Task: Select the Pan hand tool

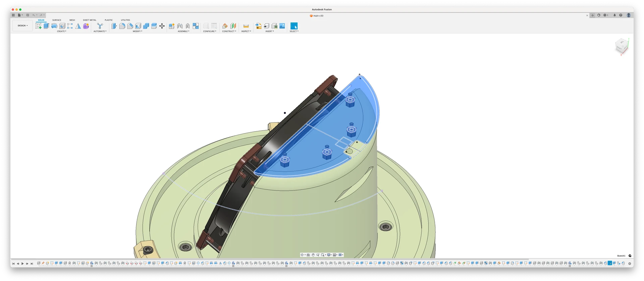Action: (313, 255)
